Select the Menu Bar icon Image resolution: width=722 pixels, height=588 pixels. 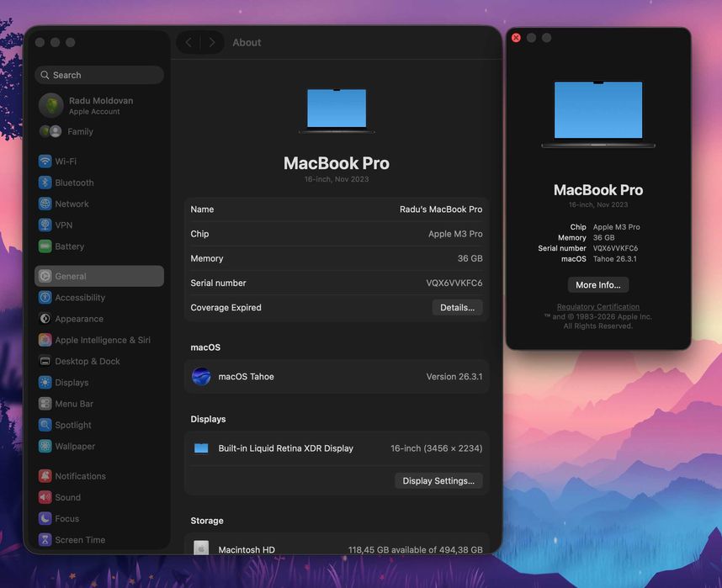pyautogui.click(x=45, y=404)
